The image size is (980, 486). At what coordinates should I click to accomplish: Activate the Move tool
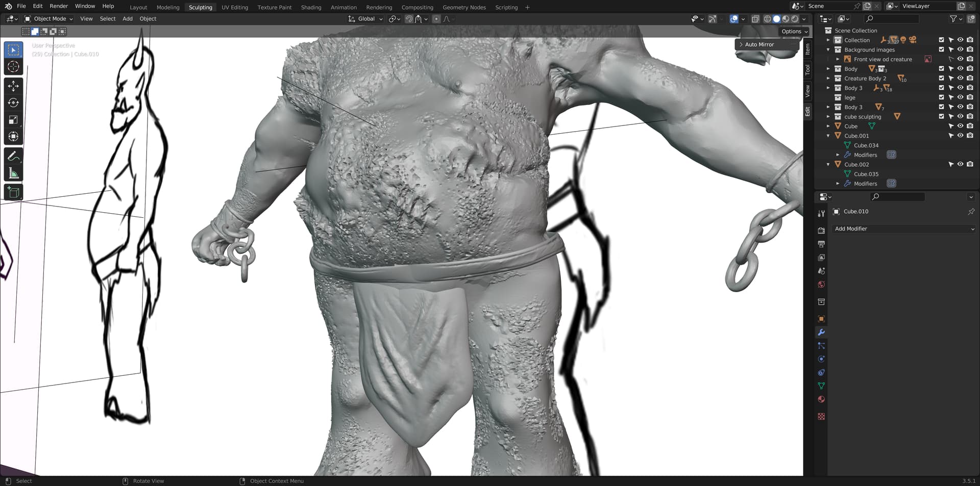[x=14, y=86]
